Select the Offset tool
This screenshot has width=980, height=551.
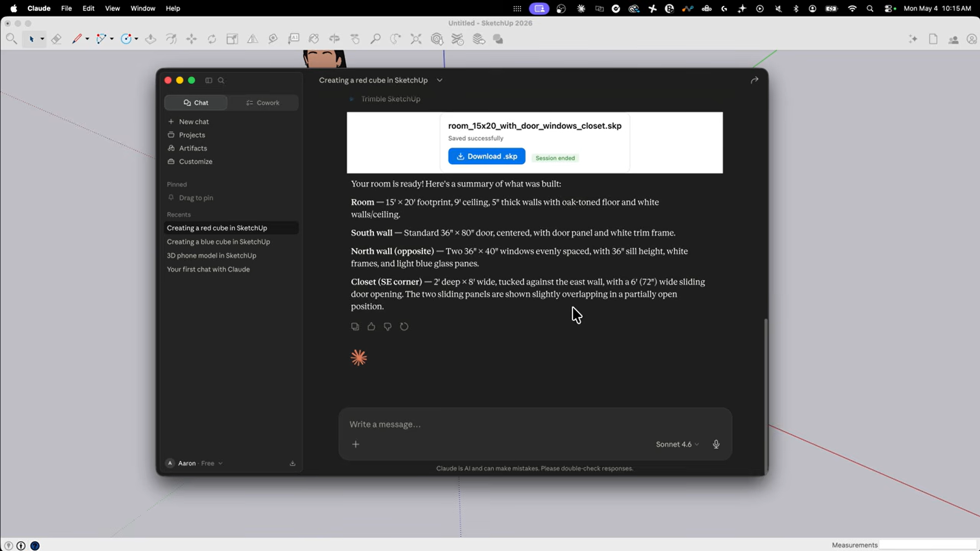171,39
